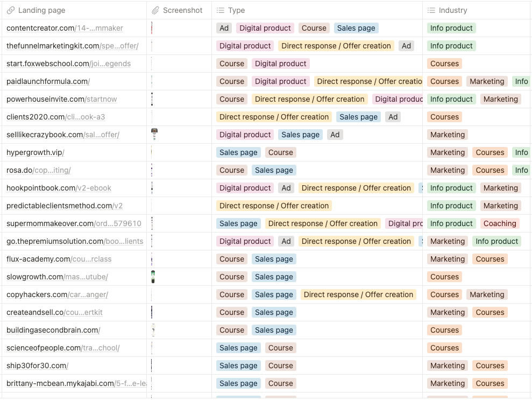Click Digital product tag in start.foxwebschool.com row
Viewport: 532px width, 400px height.
pos(280,64)
